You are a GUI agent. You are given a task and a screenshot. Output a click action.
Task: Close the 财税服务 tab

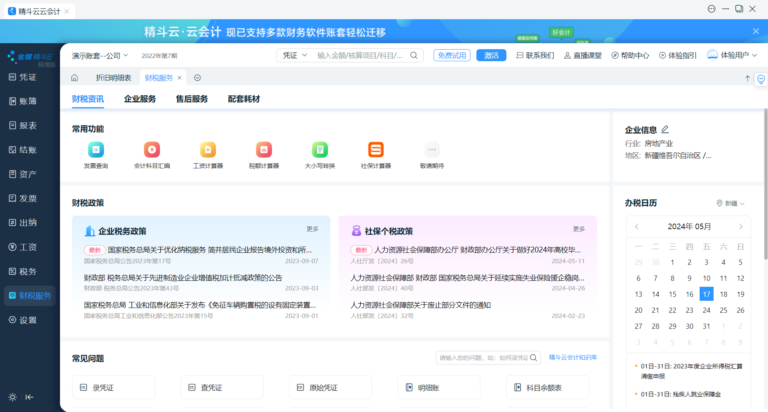179,77
